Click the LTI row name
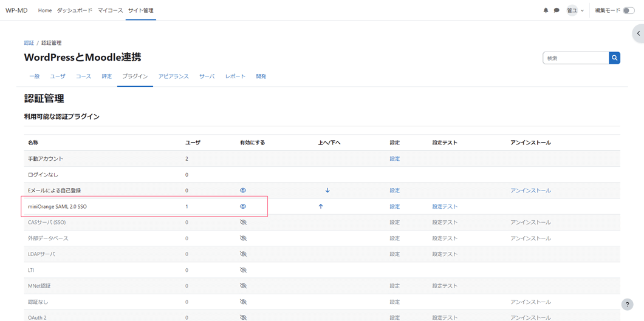644x321 pixels. 31,270
